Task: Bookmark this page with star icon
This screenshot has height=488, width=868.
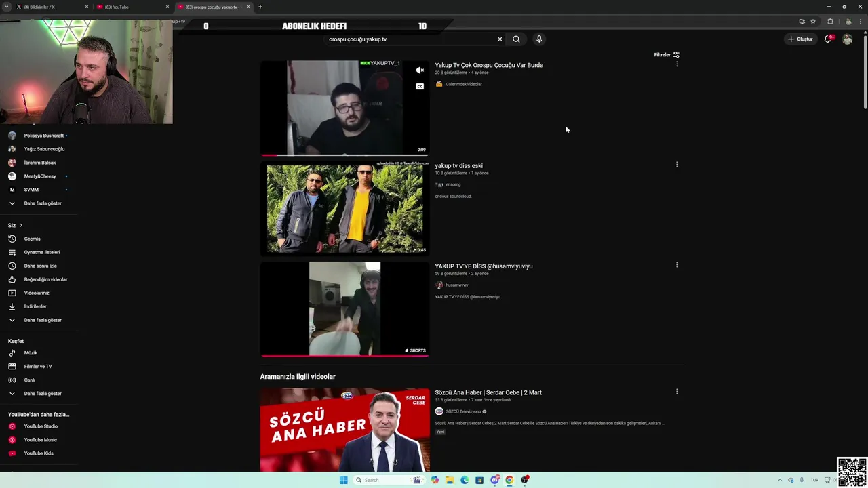Action: click(813, 22)
